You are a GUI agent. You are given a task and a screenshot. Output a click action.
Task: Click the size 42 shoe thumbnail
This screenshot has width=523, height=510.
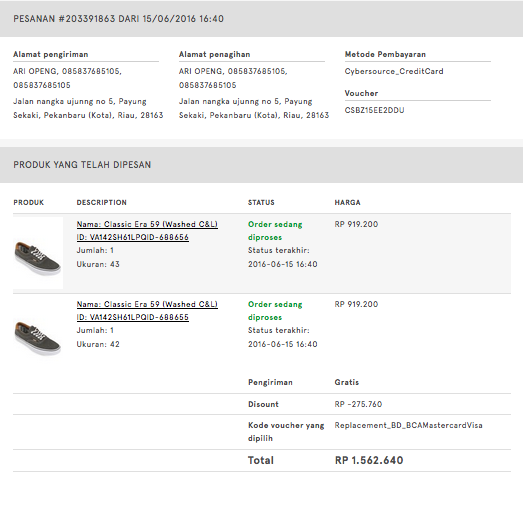tap(38, 336)
